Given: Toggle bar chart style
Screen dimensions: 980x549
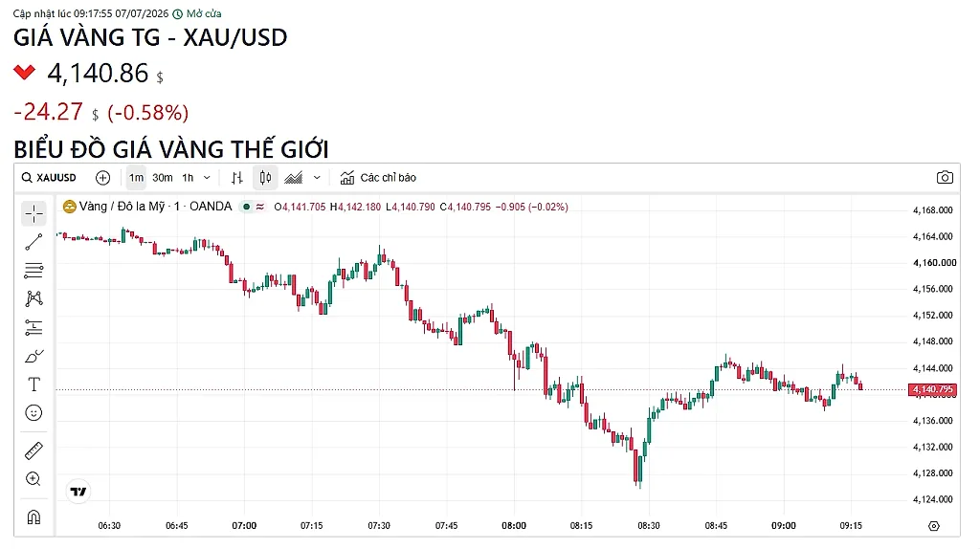Looking at the screenshot, I should [237, 178].
